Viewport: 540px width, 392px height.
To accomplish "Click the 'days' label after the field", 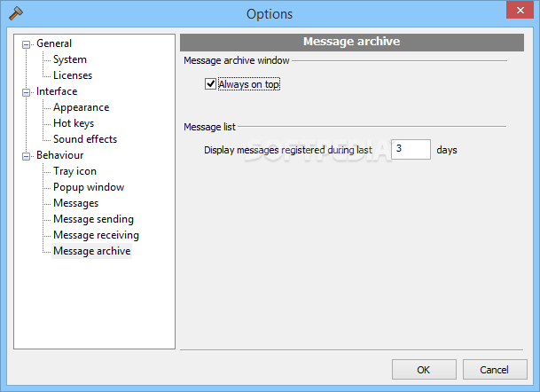I will (447, 150).
